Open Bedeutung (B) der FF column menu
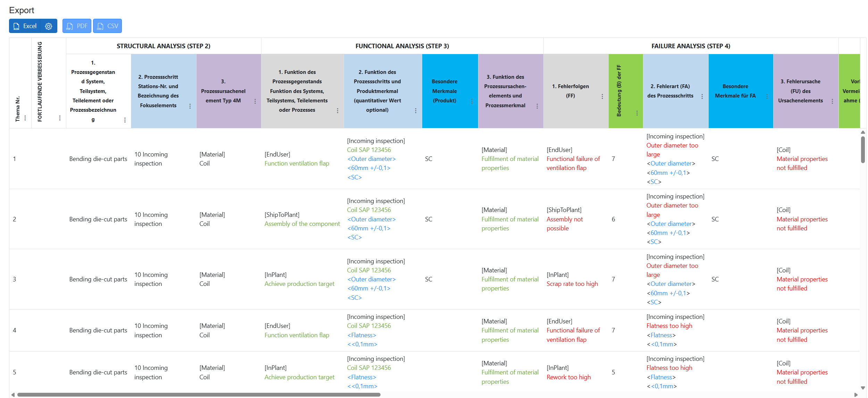This screenshot has width=868, height=398. pos(637,113)
